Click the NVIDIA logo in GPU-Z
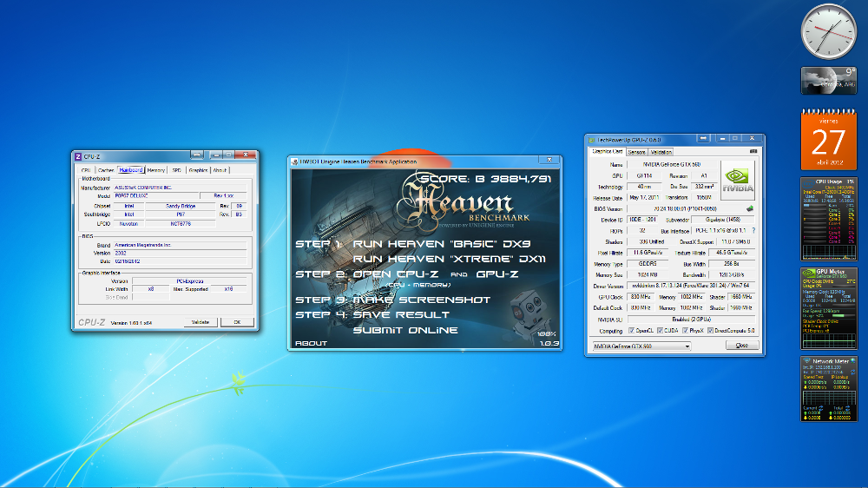Screen dimensions: 868x488 737,181
